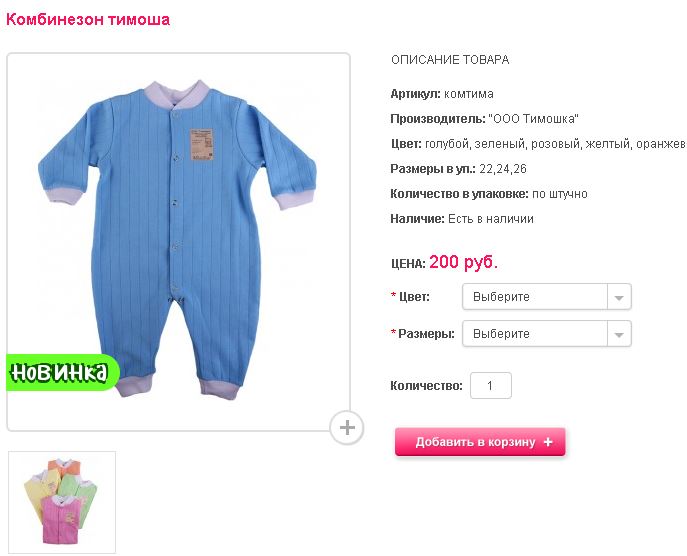Click the manufacturer name ООО Тимошка
The height and width of the screenshot is (556, 687).
pos(533,119)
